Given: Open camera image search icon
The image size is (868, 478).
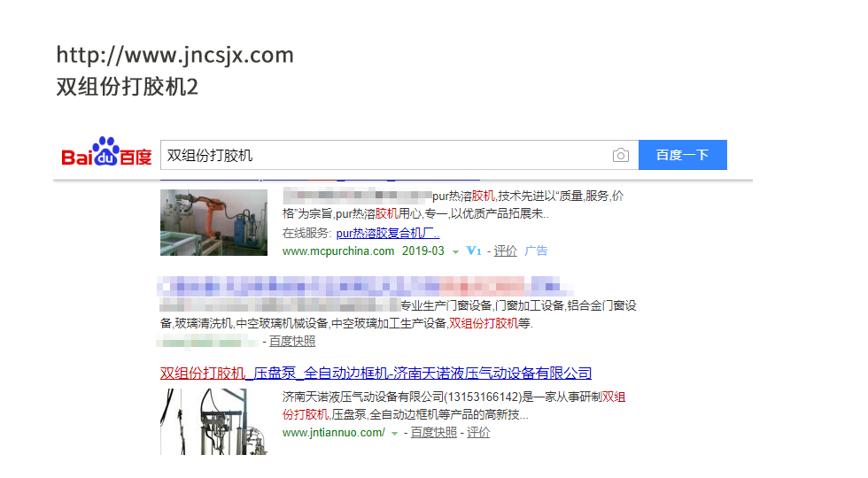Looking at the screenshot, I should pos(621,156).
